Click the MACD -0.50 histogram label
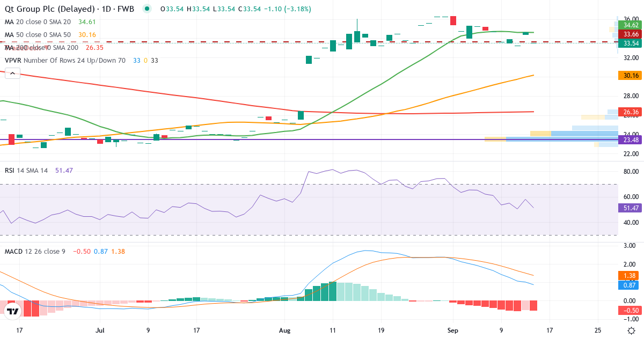The image size is (644, 338). click(x=631, y=310)
